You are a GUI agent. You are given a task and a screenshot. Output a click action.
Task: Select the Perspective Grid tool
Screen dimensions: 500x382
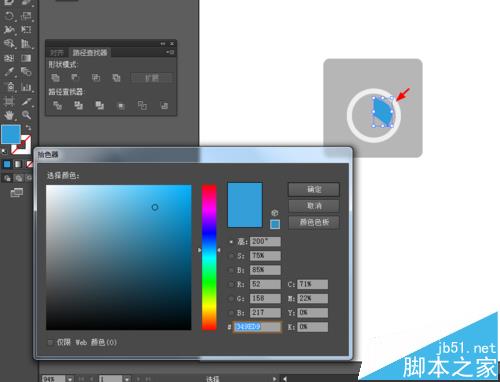point(26,44)
